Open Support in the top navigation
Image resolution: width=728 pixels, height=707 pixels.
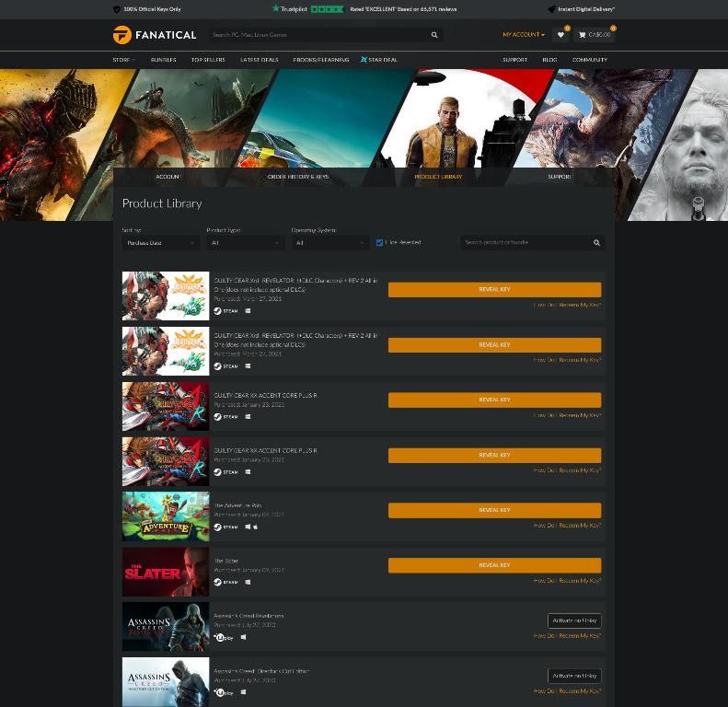pos(514,60)
